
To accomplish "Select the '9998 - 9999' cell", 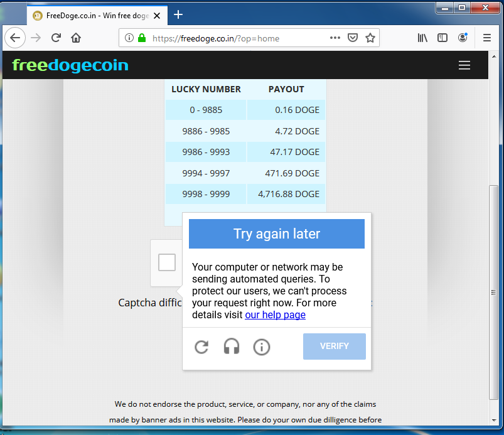I will [x=206, y=194].
